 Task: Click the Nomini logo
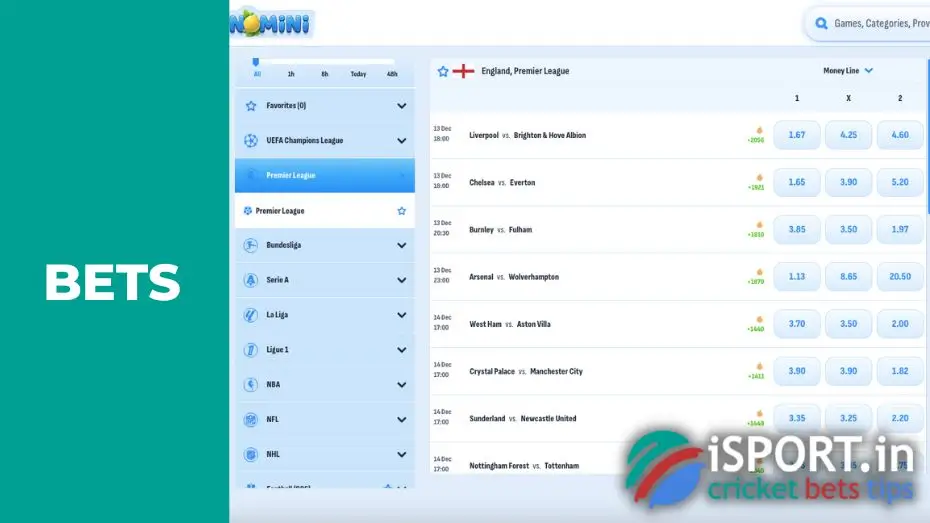point(271,22)
